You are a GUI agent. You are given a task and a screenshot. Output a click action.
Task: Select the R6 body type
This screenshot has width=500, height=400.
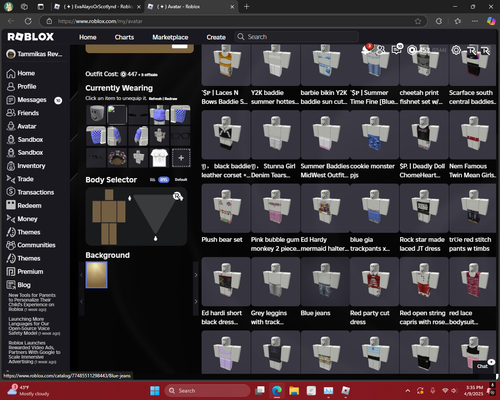pyautogui.click(x=152, y=180)
